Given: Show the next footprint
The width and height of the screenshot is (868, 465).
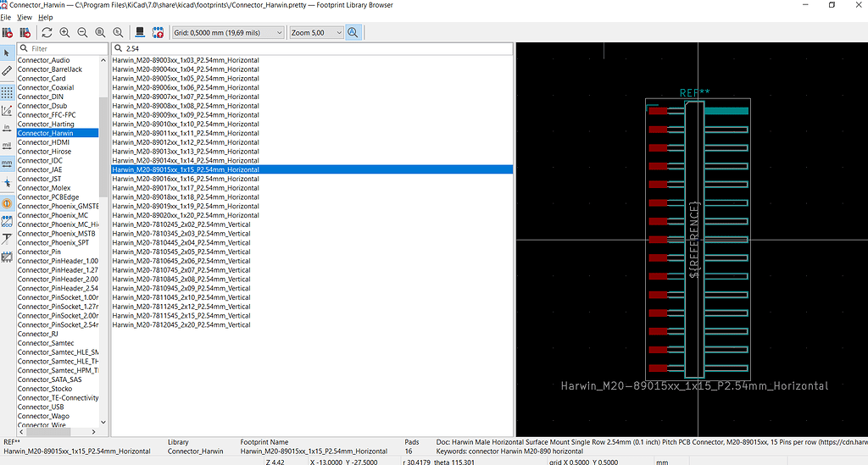Looking at the screenshot, I should [x=25, y=32].
